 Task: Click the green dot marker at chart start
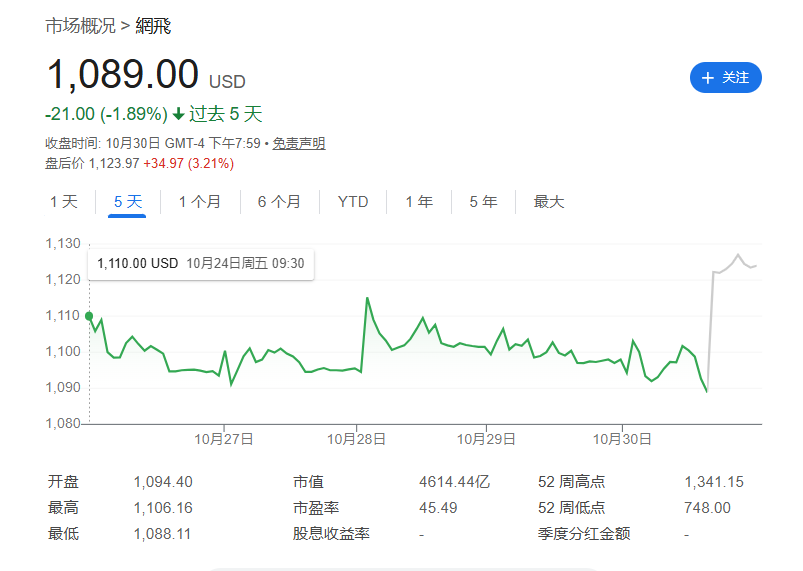[x=89, y=316]
